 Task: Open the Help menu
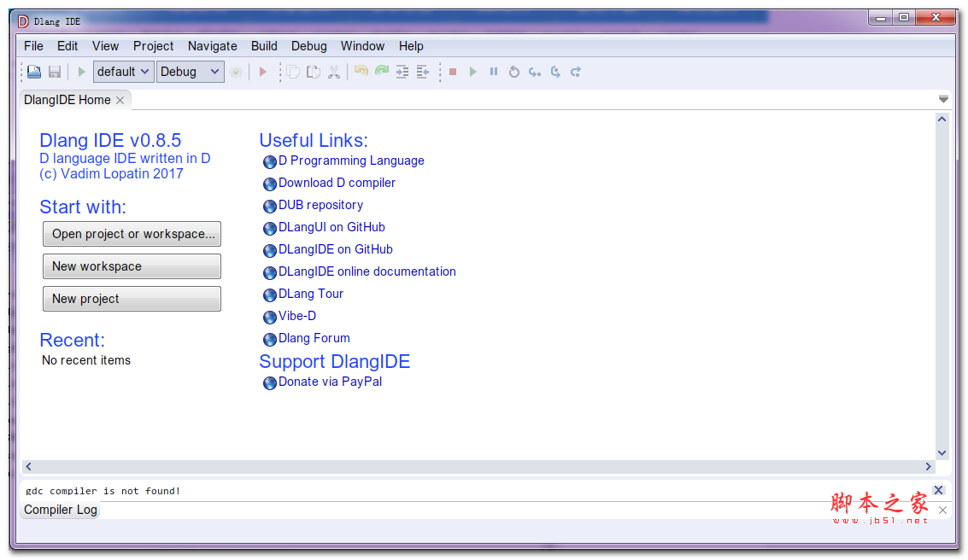(x=411, y=45)
